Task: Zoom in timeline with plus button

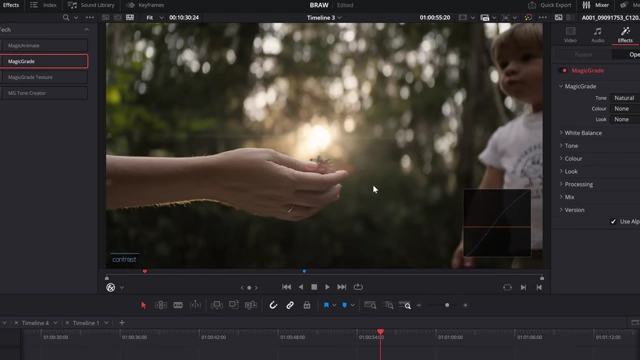Action: (x=465, y=305)
